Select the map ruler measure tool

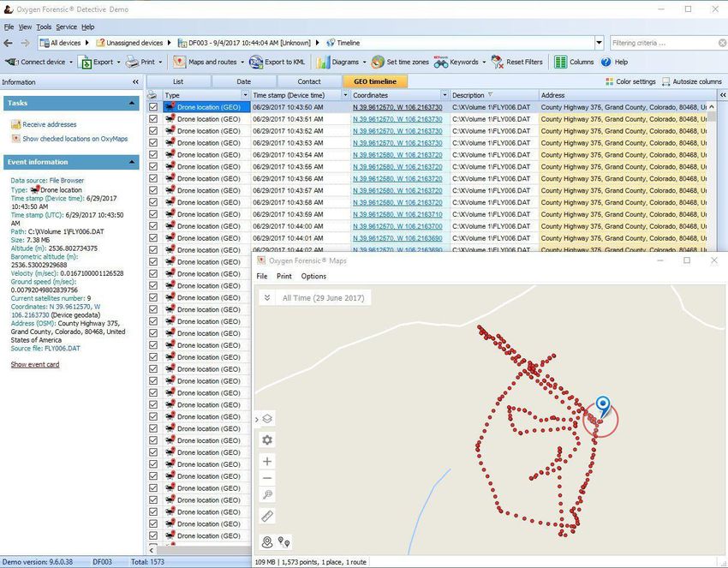[267, 516]
